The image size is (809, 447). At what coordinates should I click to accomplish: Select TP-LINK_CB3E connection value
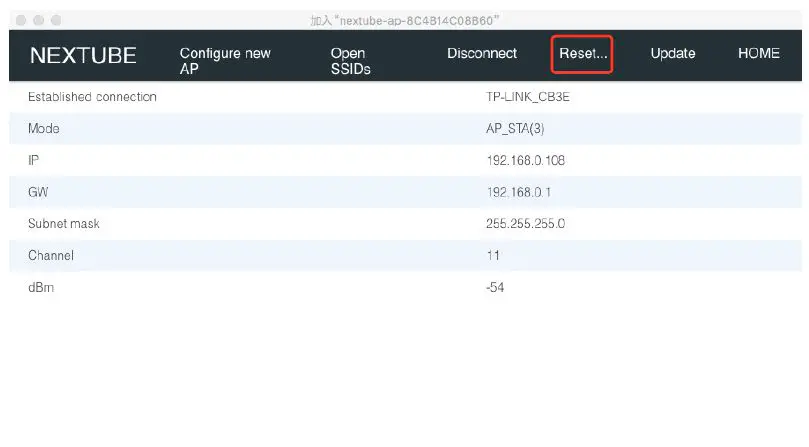point(528,97)
